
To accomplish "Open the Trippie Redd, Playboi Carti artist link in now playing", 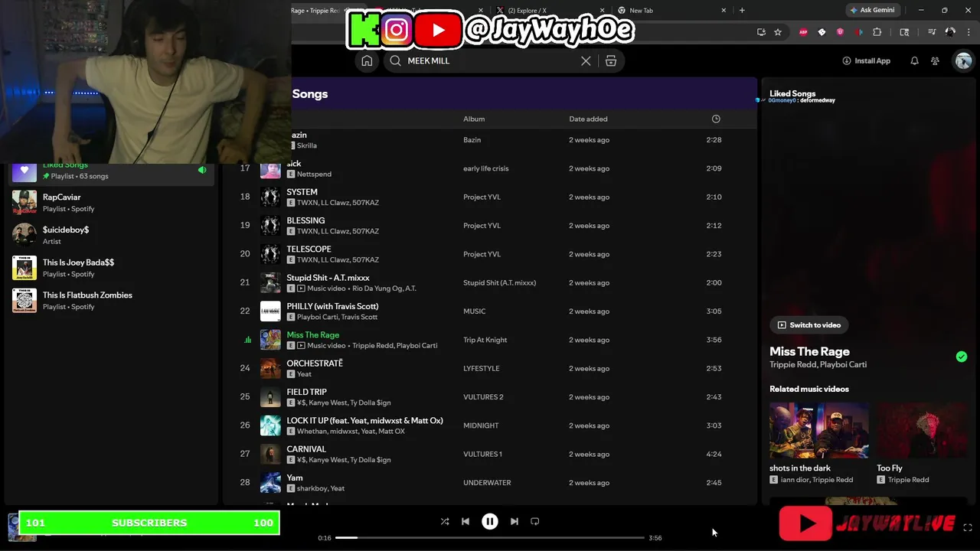I will (x=818, y=365).
